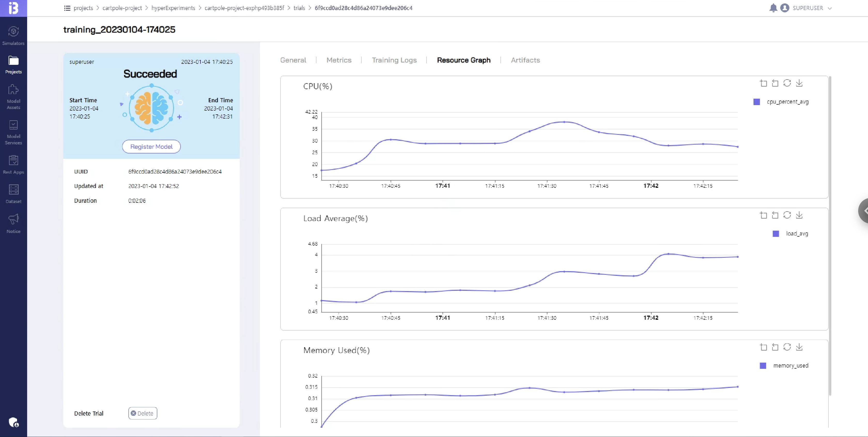This screenshot has height=437, width=868.
Task: Activate zoom tool on CPU chart
Action: pos(763,83)
